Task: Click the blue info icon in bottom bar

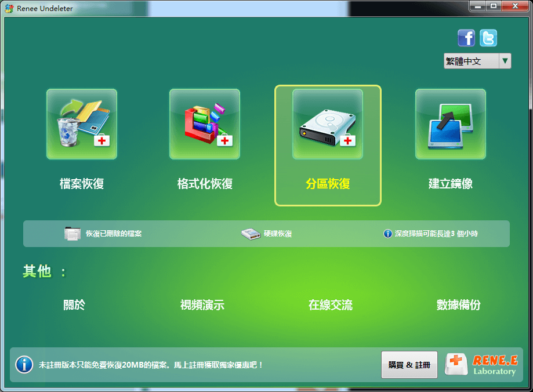Action: 24,365
